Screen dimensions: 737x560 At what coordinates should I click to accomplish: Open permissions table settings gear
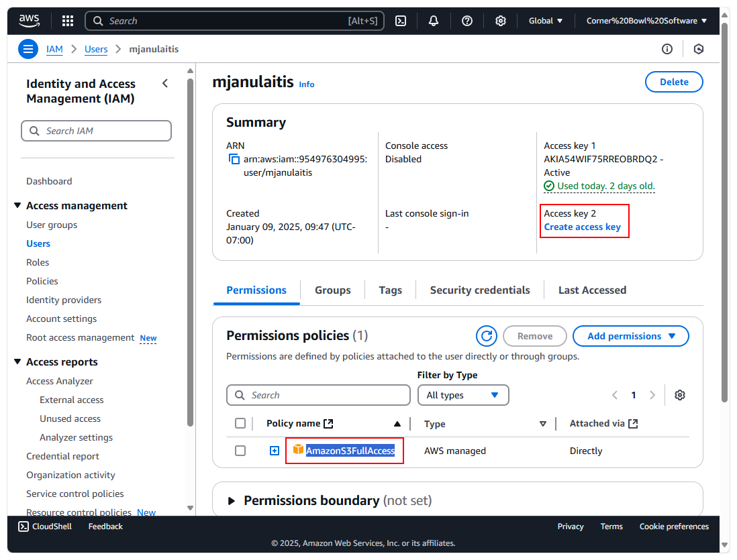coord(680,395)
